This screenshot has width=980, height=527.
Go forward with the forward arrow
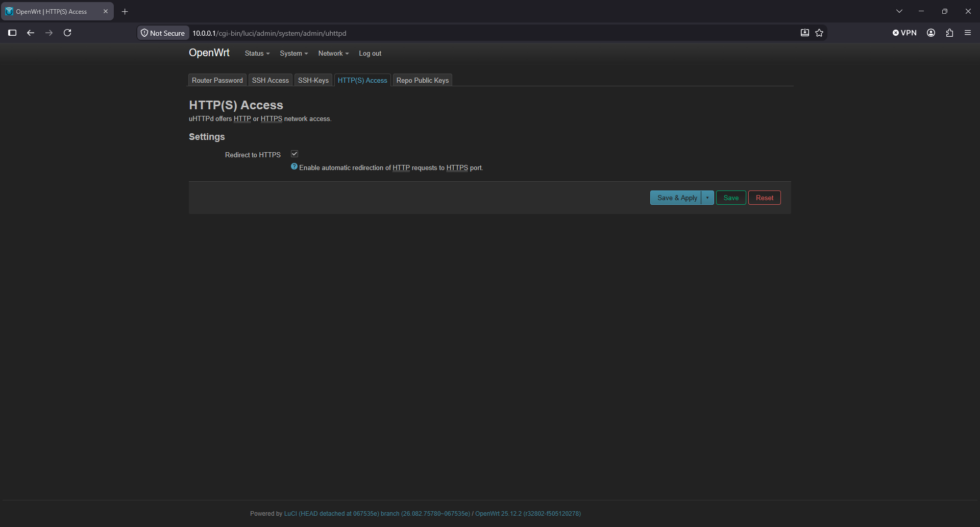(x=49, y=33)
